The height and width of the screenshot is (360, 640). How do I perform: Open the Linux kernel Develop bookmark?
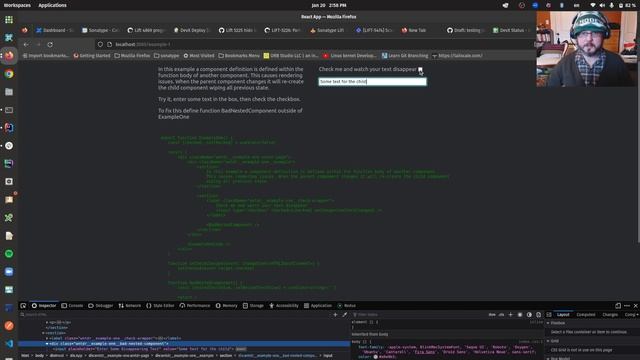[350, 56]
